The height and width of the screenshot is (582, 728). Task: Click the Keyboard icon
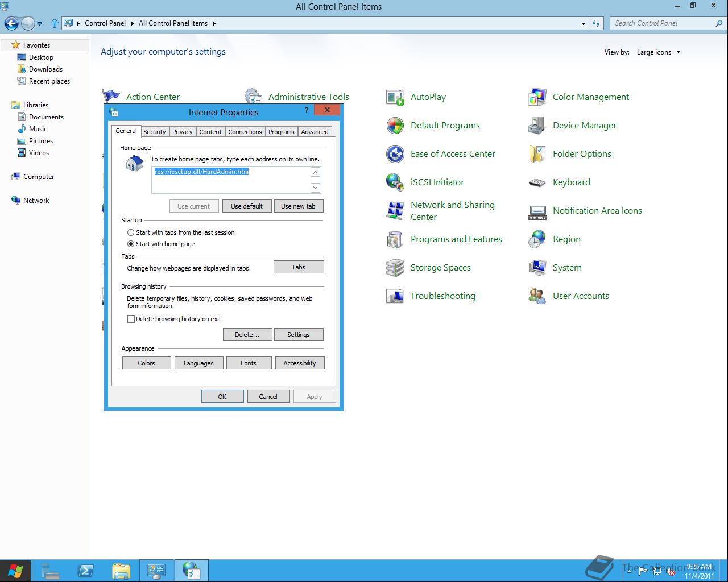click(x=537, y=182)
